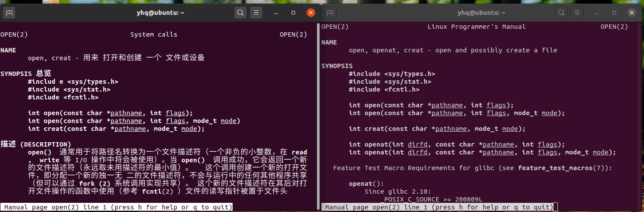Click 'SYNOPSIS' heading in right terminal

pyautogui.click(x=337, y=66)
